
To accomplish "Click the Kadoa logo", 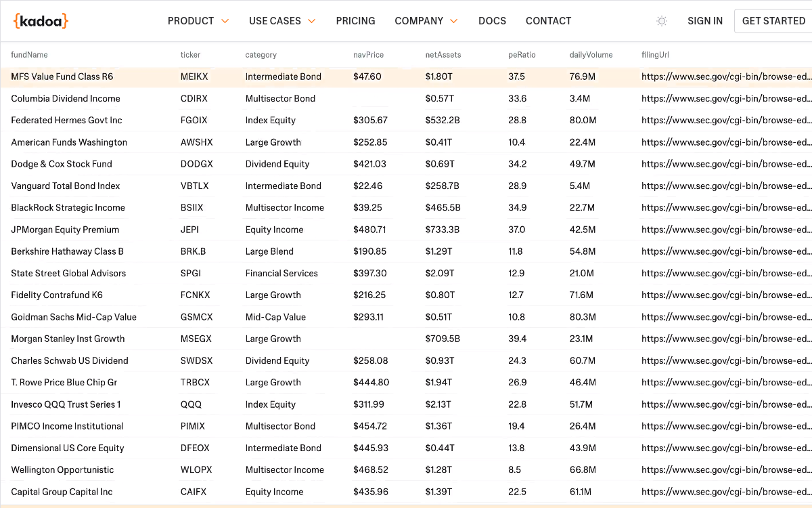I will point(41,21).
